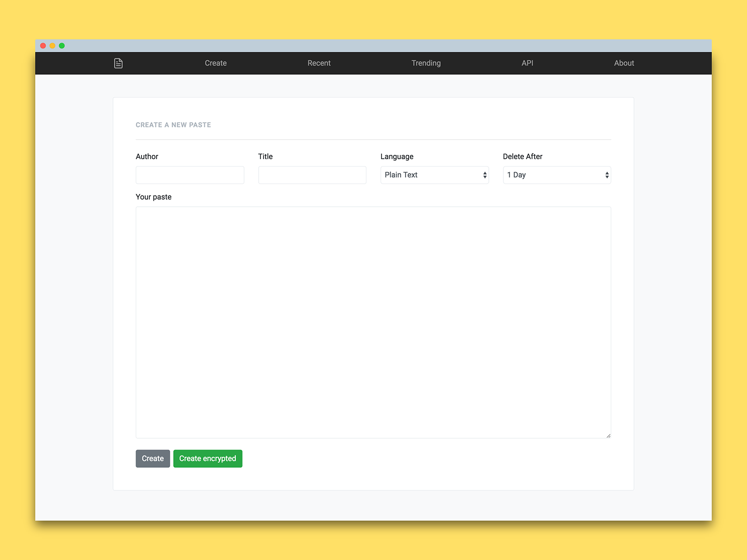Click the Create encrypted button
Viewport: 747px width, 560px height.
point(207,458)
